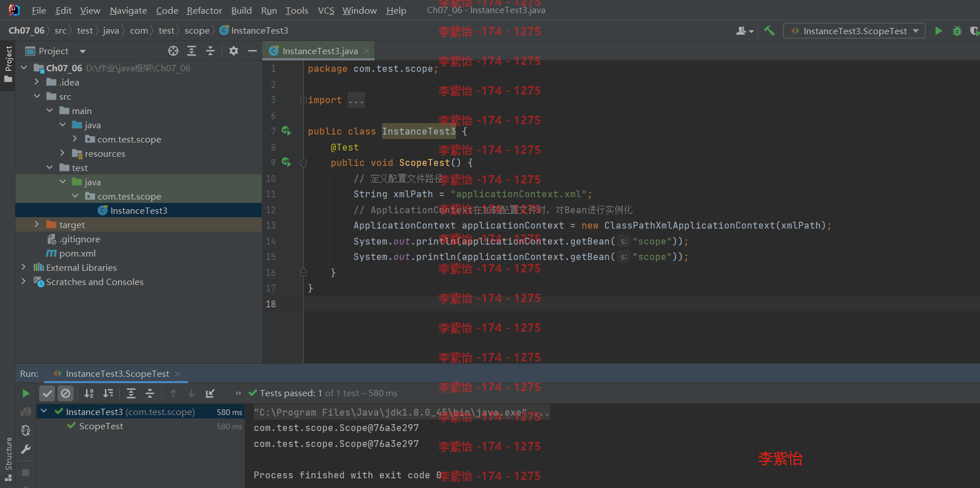This screenshot has height=488, width=980.
Task: Expand the target folder
Action: point(36,225)
